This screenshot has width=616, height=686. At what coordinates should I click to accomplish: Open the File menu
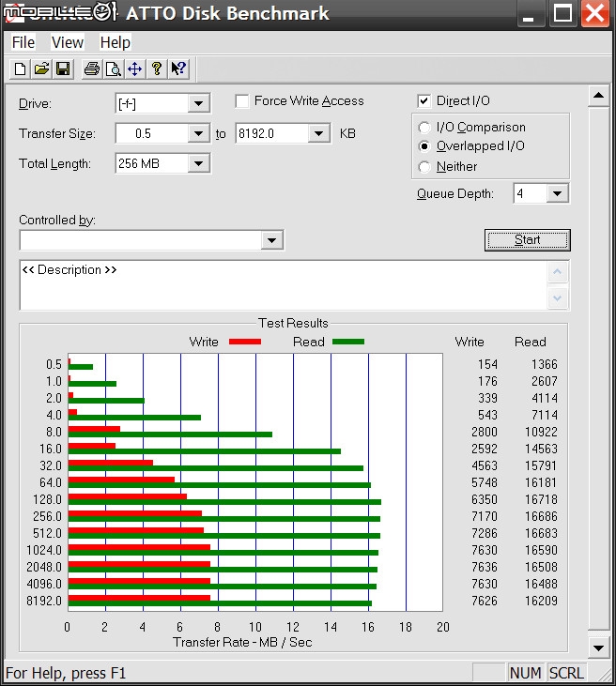tap(23, 42)
